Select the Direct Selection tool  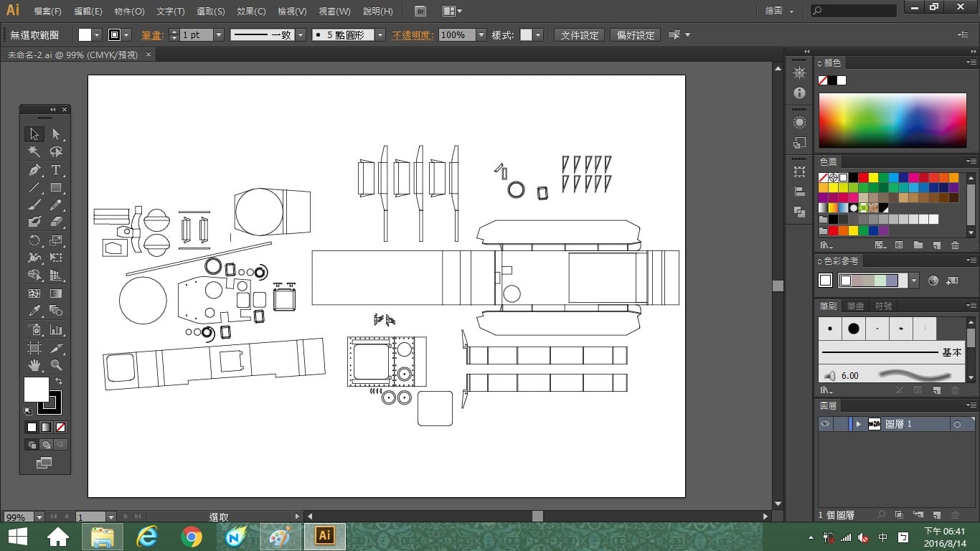[56, 134]
